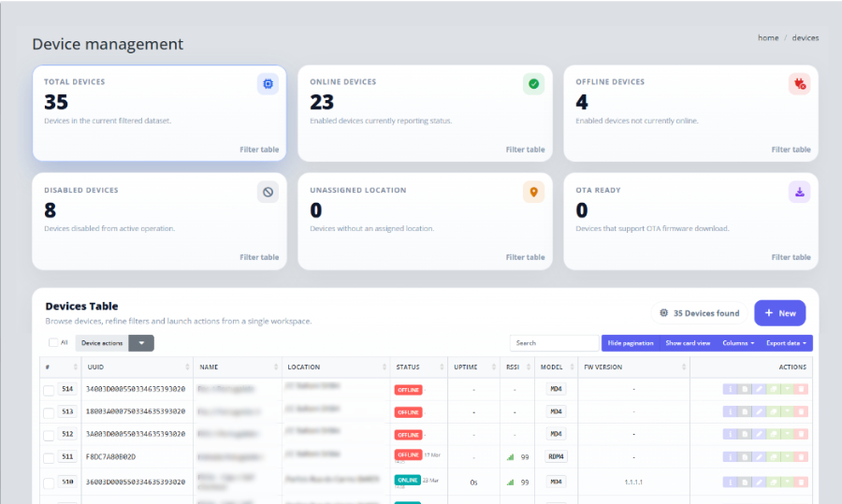The image size is (842, 504).
Task: Expand the Columns dropdown
Action: 738,343
